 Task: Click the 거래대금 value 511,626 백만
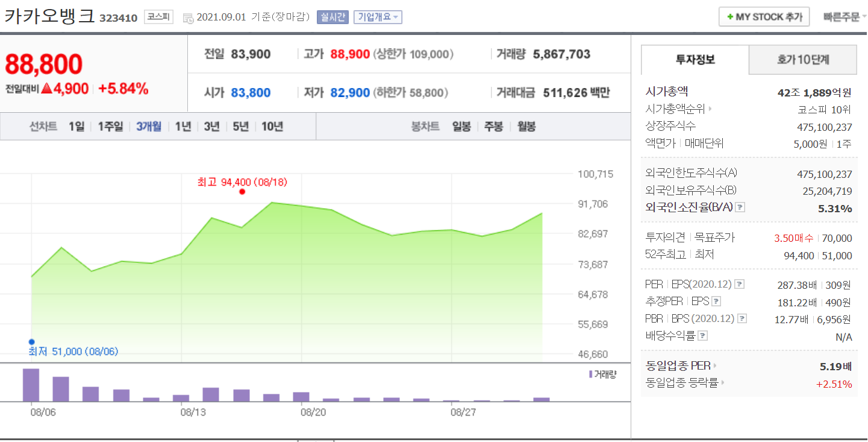[576, 93]
